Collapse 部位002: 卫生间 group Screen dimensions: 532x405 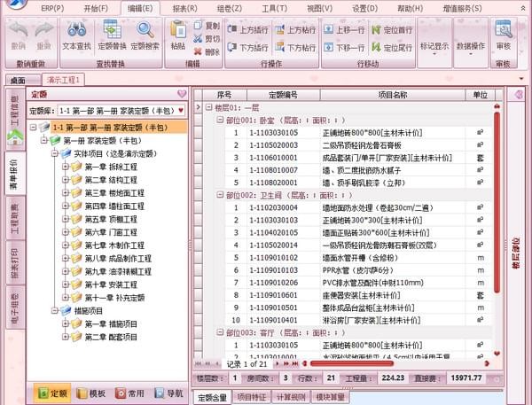pyautogui.click(x=220, y=195)
